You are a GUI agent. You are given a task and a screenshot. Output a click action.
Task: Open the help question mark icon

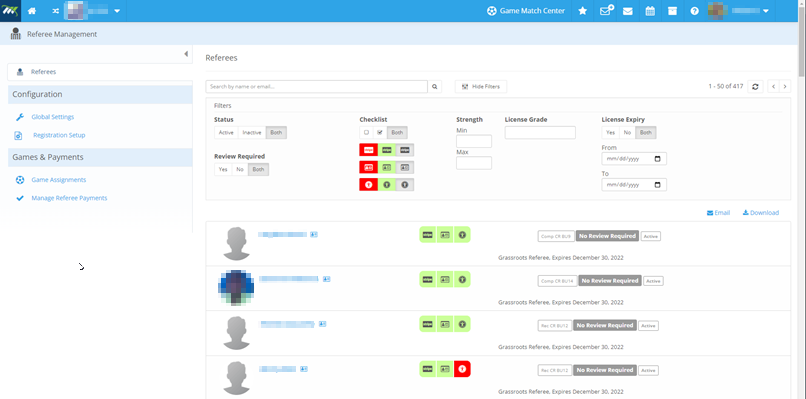[694, 11]
